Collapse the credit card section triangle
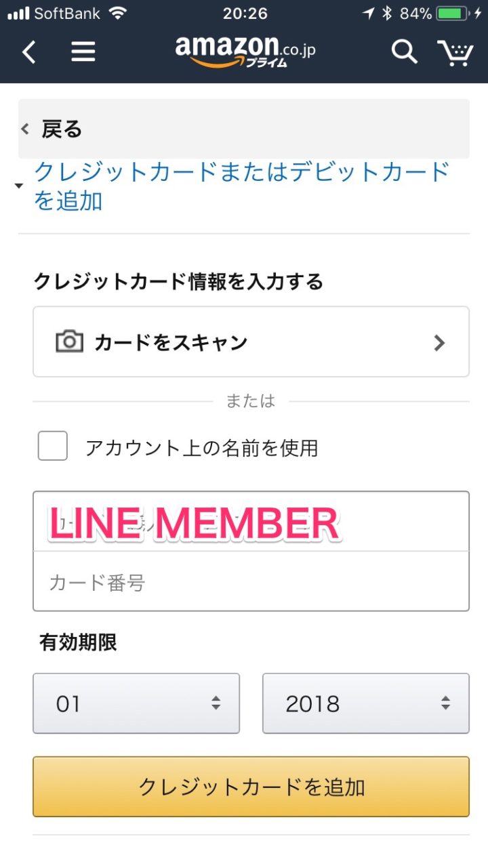 click(19, 186)
